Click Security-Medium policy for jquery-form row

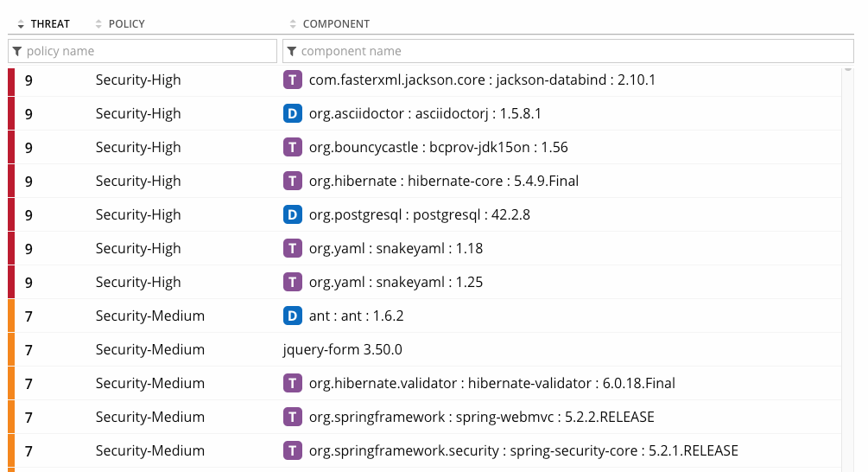click(x=150, y=349)
